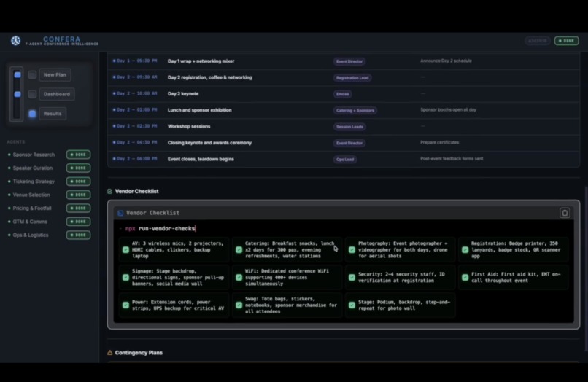Click DONE badge for Sponsor Research
Screen dimensions: 588x382
click(x=78, y=155)
